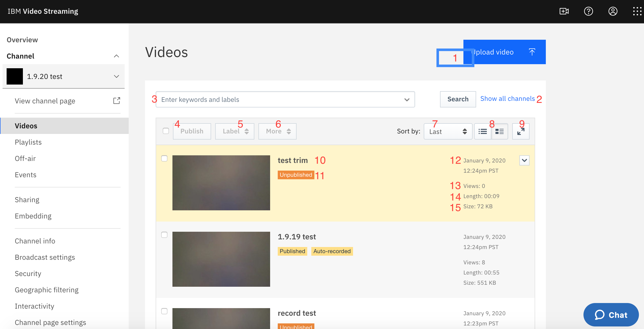The image size is (644, 329).
Task: Click the test trim video title
Action: 292,160
